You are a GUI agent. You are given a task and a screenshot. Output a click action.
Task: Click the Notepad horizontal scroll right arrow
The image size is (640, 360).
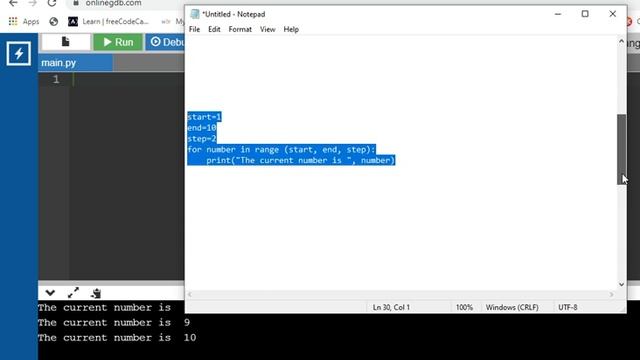pos(611,294)
